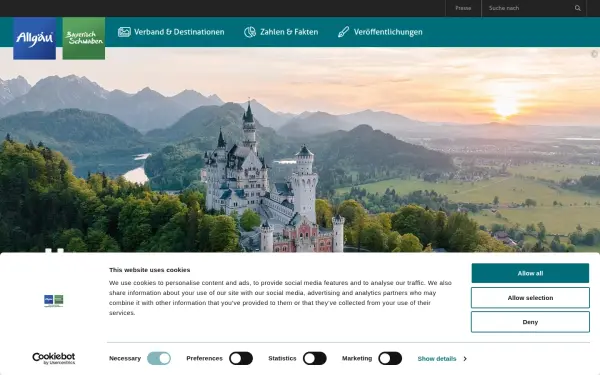Click the brush icon beside Veröffentlichungen
Viewport: 600px width, 375px height.
pos(343,32)
